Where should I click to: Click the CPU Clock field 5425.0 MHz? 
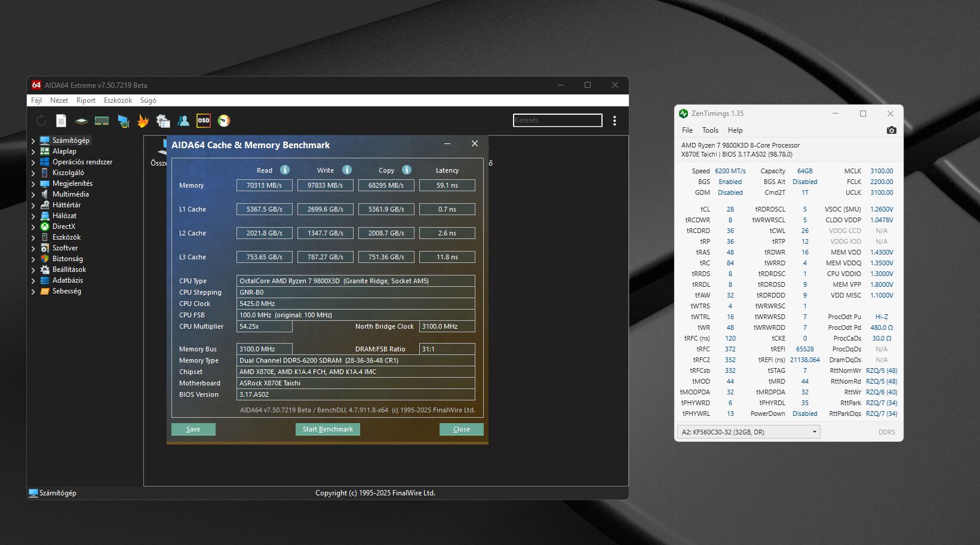pyautogui.click(x=356, y=304)
